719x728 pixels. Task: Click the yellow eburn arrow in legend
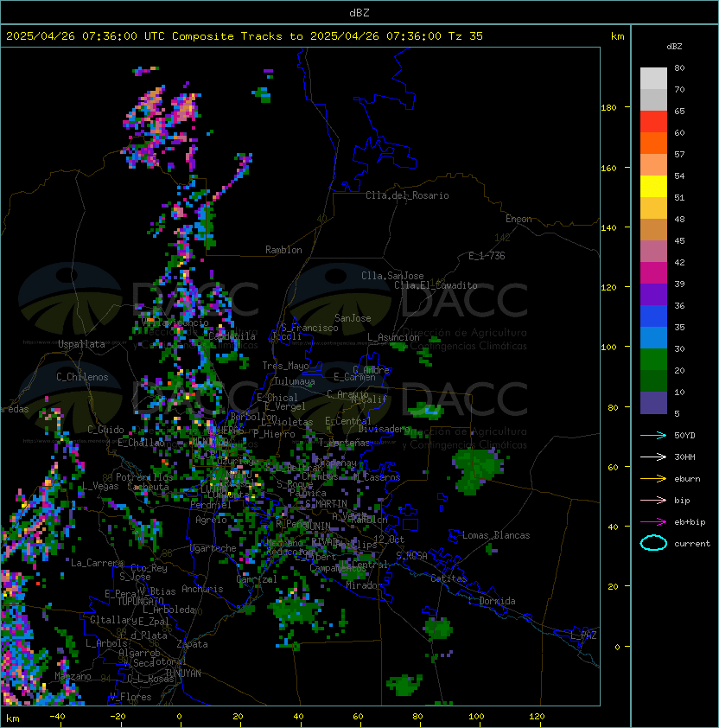coord(653,479)
